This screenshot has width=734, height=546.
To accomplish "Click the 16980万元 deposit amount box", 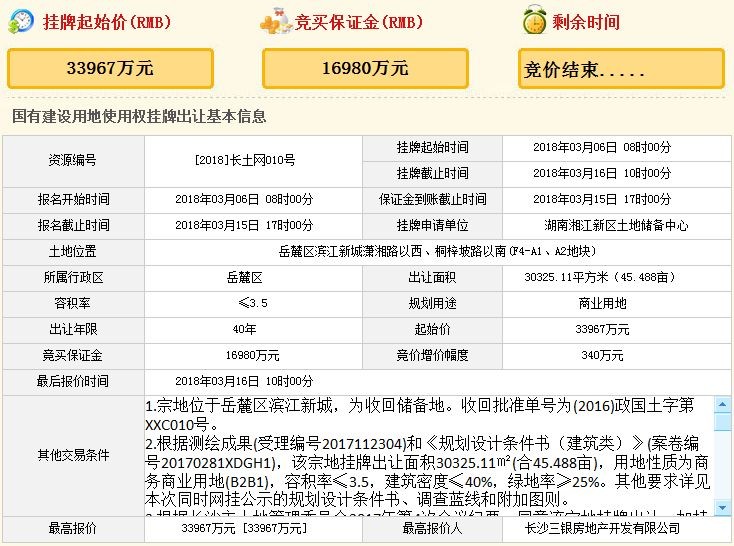I will (x=365, y=68).
